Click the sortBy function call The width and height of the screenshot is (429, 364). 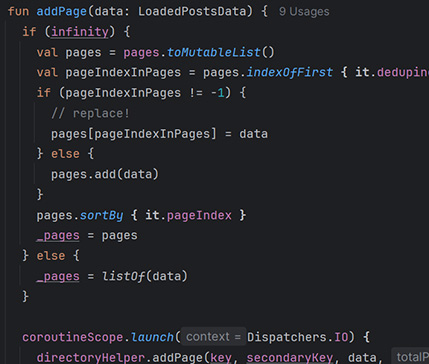coord(101,216)
